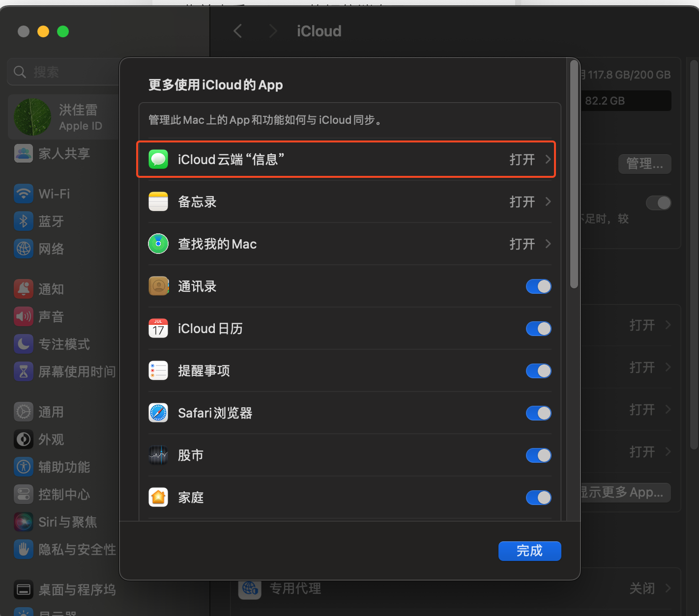The image size is (699, 616).
Task: Click the iCloud window title
Action: pyautogui.click(x=319, y=31)
